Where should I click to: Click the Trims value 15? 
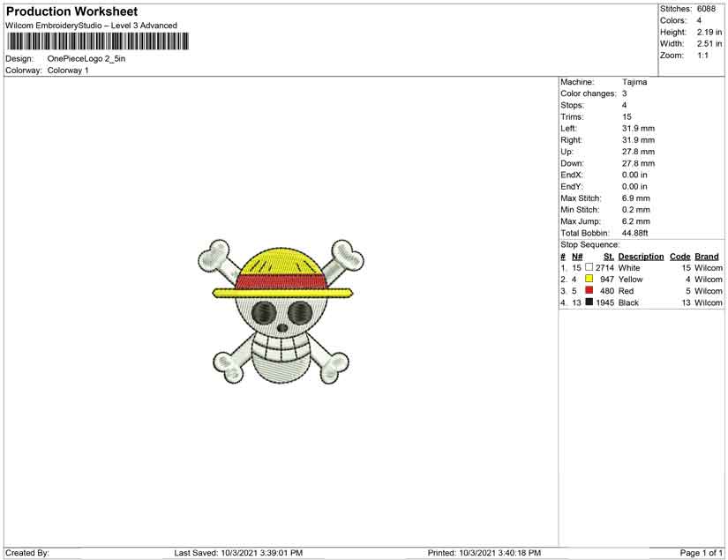pyautogui.click(x=627, y=117)
